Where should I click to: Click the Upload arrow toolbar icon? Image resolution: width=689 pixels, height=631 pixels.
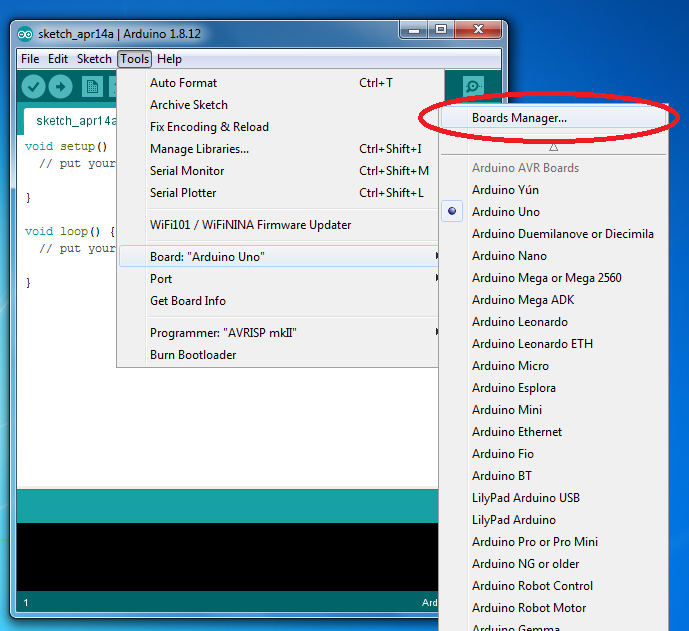[x=61, y=87]
